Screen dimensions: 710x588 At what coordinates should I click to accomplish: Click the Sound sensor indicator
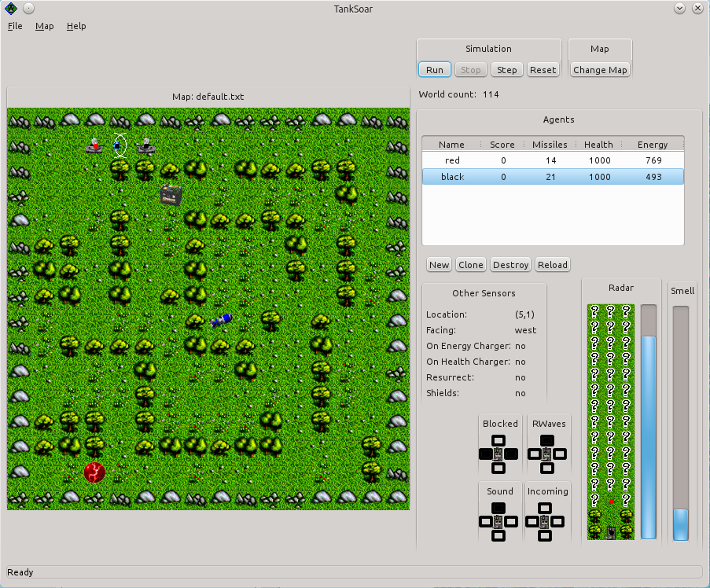point(498,521)
